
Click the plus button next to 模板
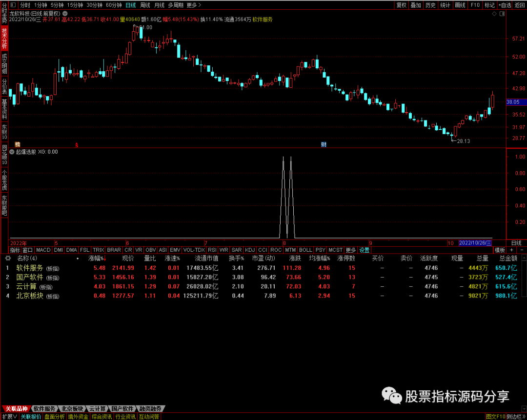[511, 250]
